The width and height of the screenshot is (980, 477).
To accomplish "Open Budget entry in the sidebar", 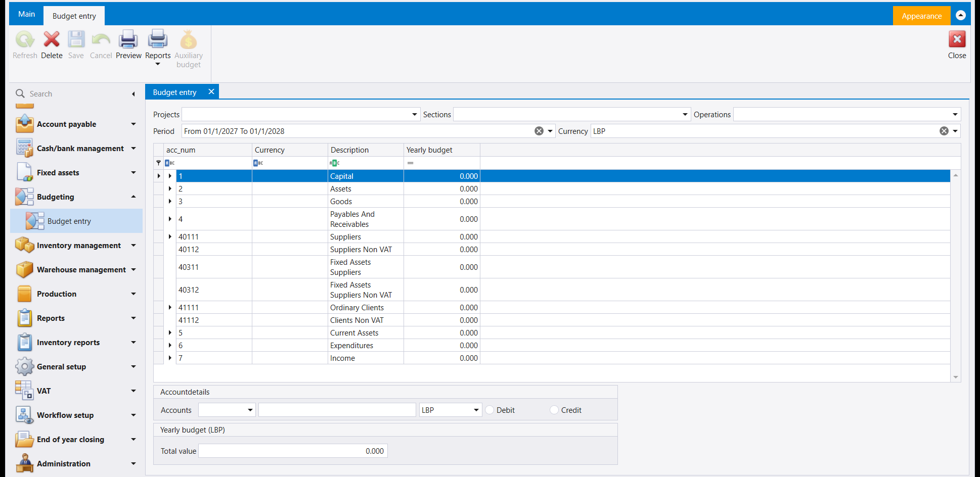I will click(76, 221).
